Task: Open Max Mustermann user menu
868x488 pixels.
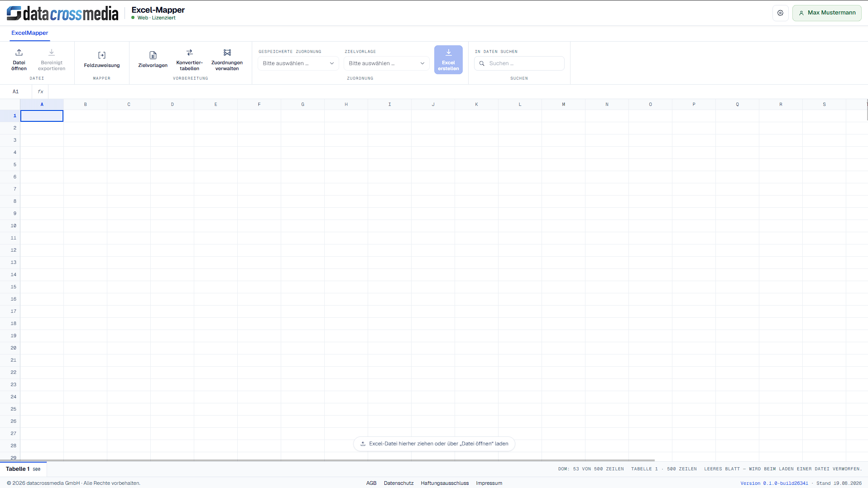Action: click(x=827, y=13)
